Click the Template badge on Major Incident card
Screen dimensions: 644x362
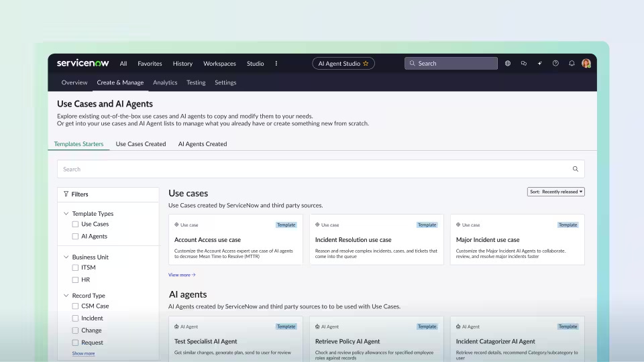click(x=568, y=225)
